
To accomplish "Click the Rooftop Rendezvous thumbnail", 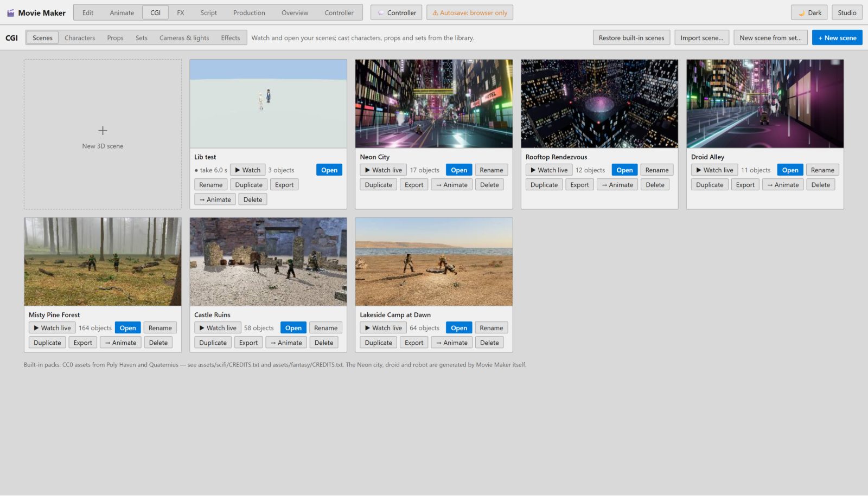I will click(599, 104).
